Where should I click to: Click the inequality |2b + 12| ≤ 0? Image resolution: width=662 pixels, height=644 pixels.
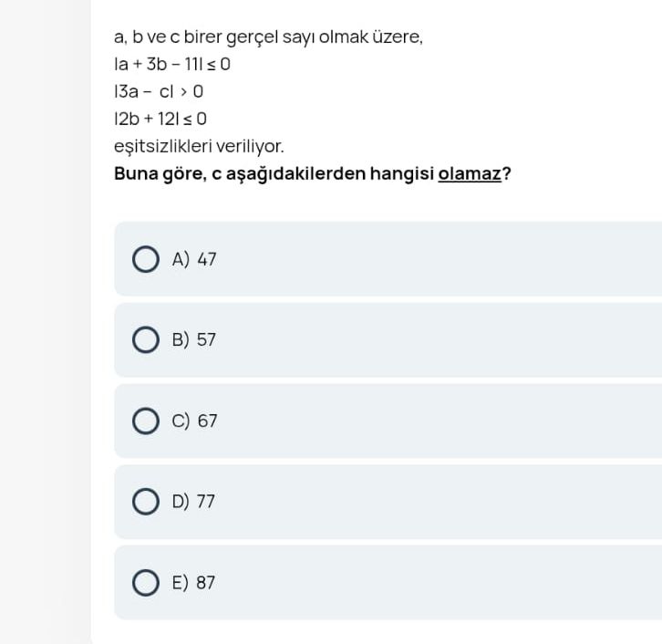point(160,119)
